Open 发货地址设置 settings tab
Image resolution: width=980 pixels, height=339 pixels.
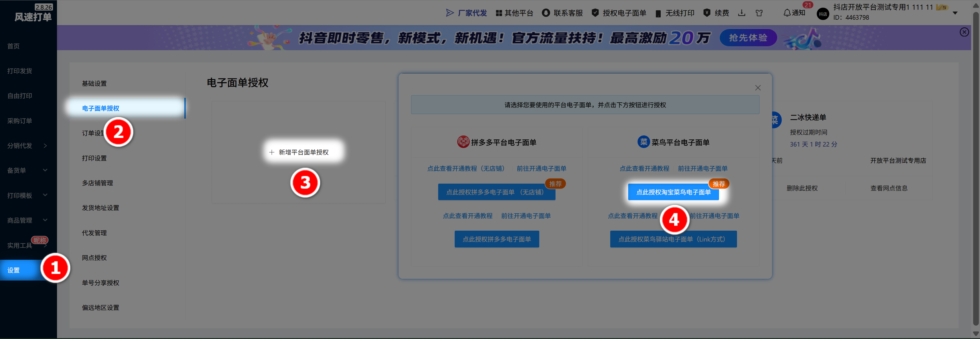pos(101,208)
